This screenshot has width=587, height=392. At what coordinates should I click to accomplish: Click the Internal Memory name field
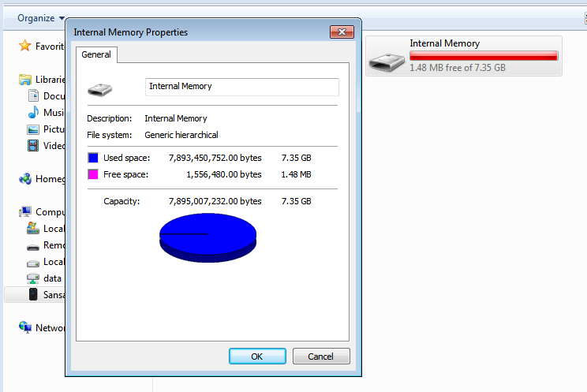point(242,87)
